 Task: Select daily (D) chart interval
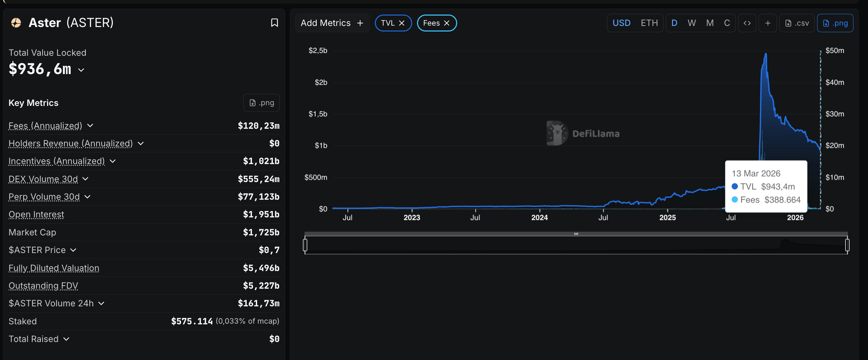674,23
